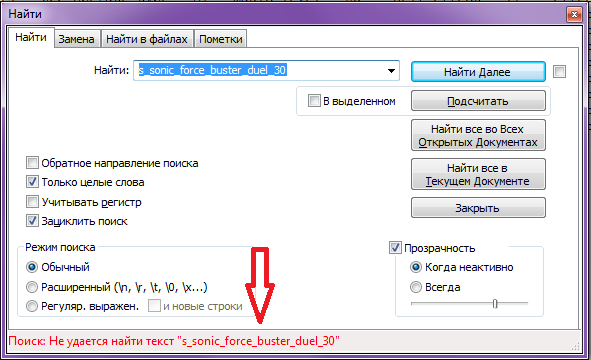
Task: Switch to the Замена tab
Action: (x=77, y=39)
